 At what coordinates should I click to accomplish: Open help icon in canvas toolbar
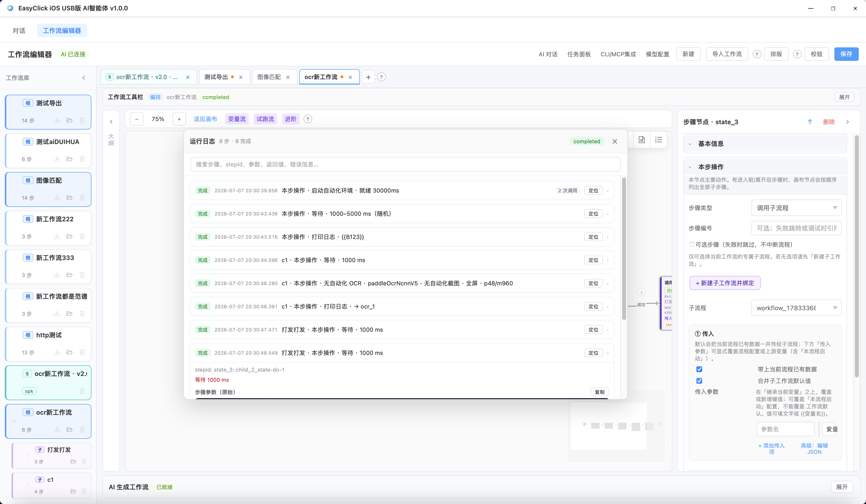click(x=308, y=119)
